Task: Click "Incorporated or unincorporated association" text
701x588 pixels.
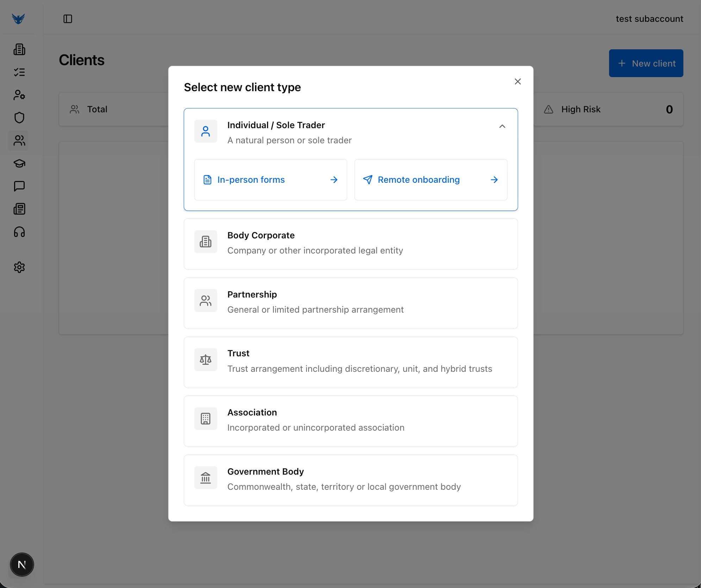Action: click(x=316, y=428)
